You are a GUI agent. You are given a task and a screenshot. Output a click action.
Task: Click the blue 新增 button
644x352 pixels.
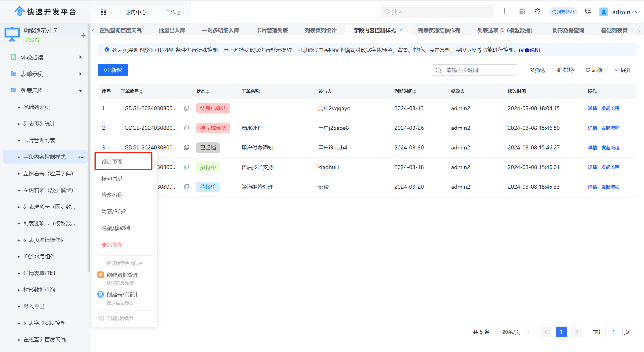click(x=113, y=70)
